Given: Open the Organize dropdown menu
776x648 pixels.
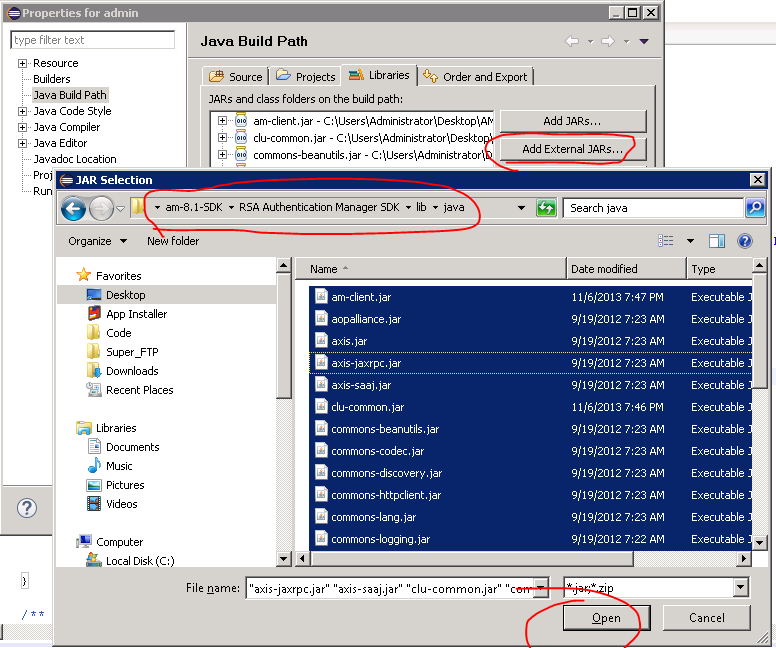Looking at the screenshot, I should (97, 241).
